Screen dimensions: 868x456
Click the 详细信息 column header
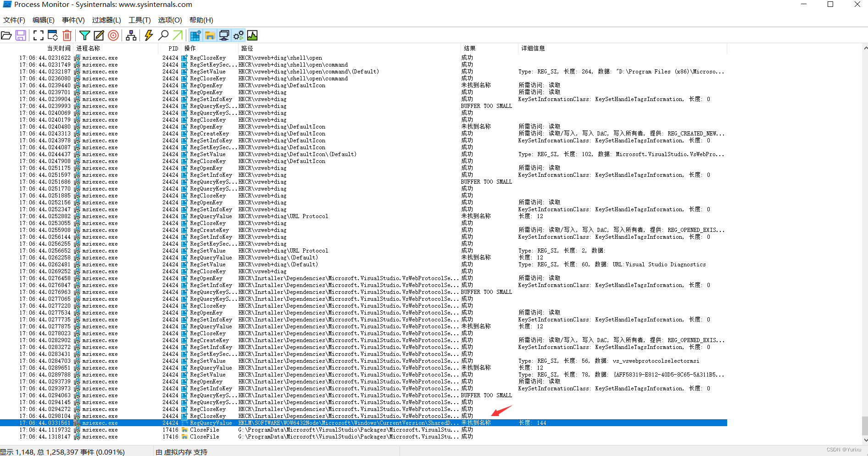click(x=622, y=48)
